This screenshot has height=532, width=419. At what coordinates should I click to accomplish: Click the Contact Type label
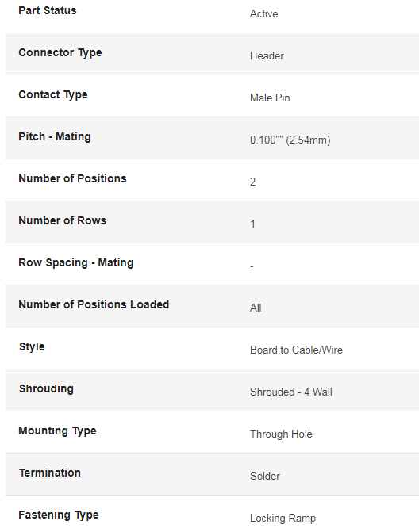(53, 95)
